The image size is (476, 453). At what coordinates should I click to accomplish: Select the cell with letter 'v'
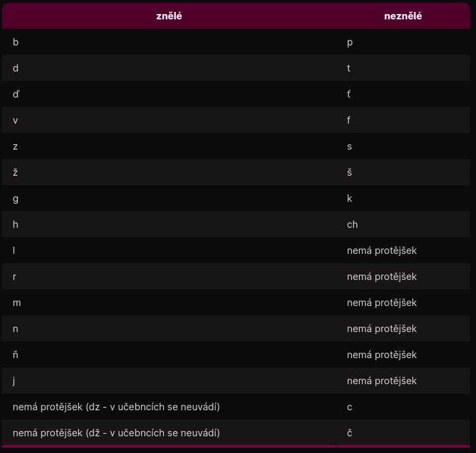[169, 120]
